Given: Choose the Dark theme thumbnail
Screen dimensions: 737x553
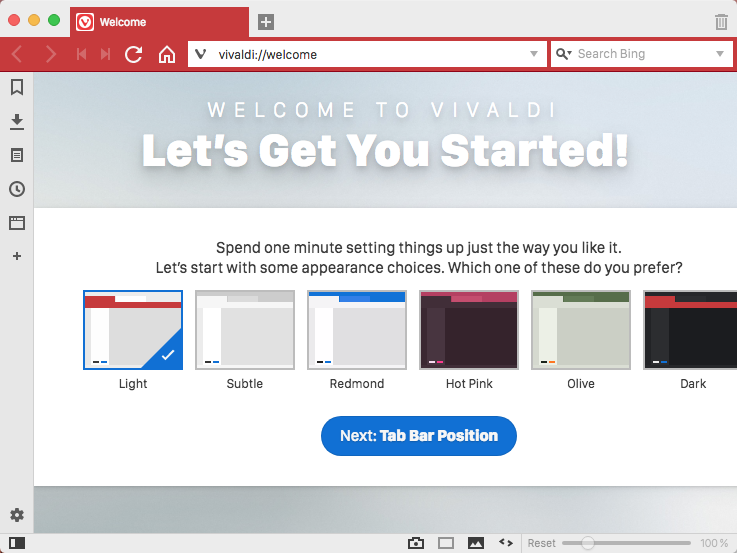Looking at the screenshot, I should (x=690, y=330).
